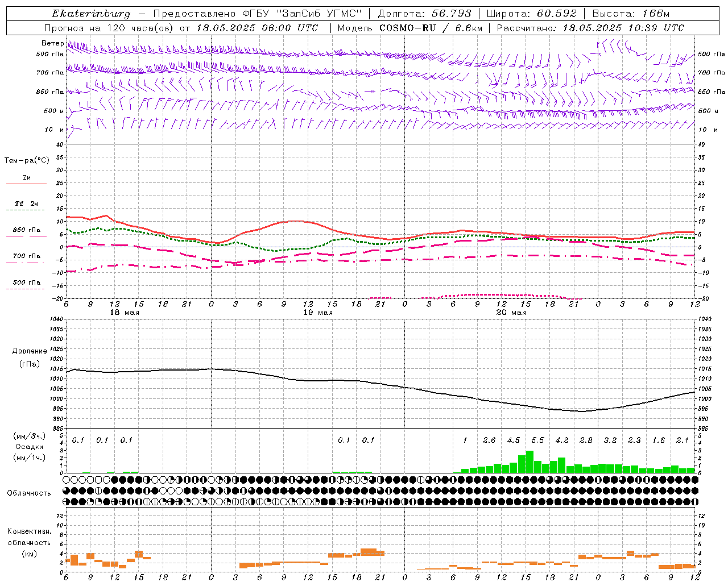This screenshot has height=582, width=728.
Task: Click the 500 гПа temperature legend dashed line
Action: (25, 289)
